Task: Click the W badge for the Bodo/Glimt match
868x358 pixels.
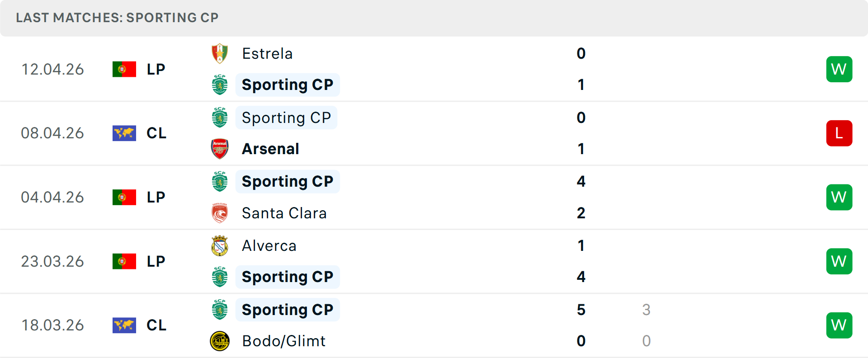Action: 839,325
